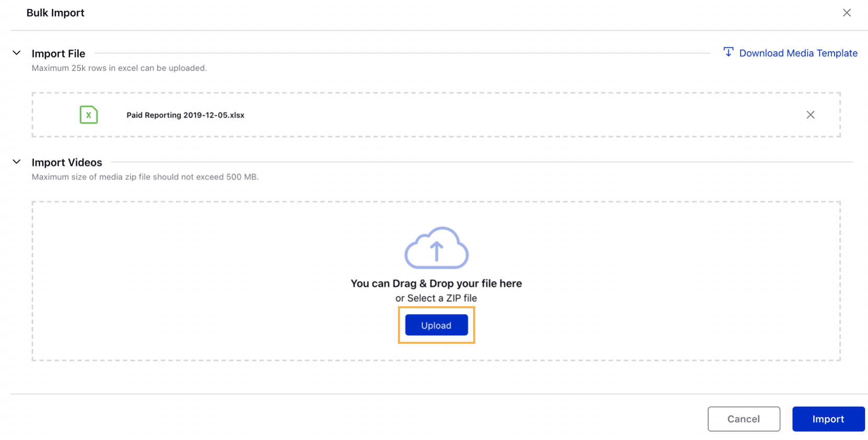Viewport: 868px width, 440px height.
Task: Click the Import File section heading
Action: click(58, 53)
